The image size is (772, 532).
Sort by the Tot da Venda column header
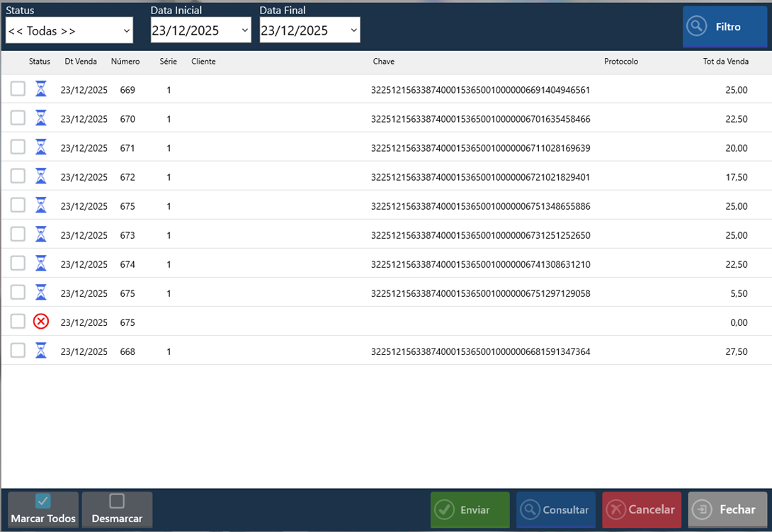(x=725, y=62)
